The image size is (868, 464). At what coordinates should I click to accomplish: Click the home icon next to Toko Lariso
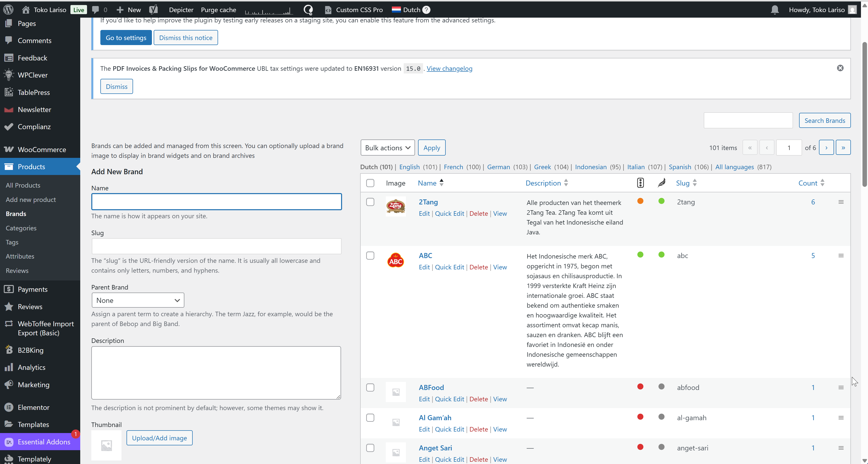pos(26,10)
